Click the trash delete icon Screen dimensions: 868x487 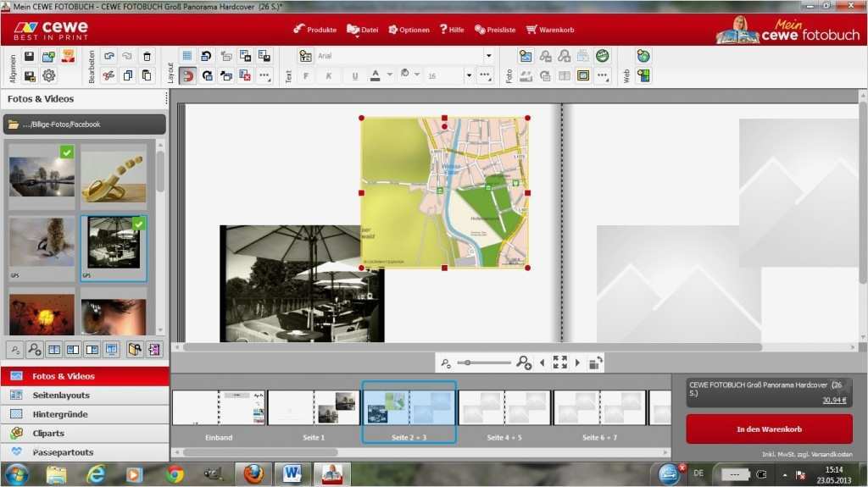coord(147,56)
